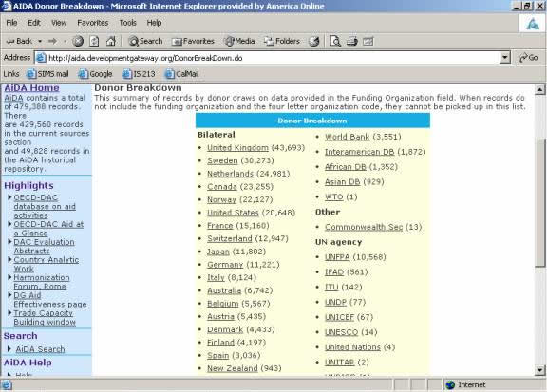Open CalMail links bar shortcut
Screen dimensions: 547x392
click(x=181, y=74)
